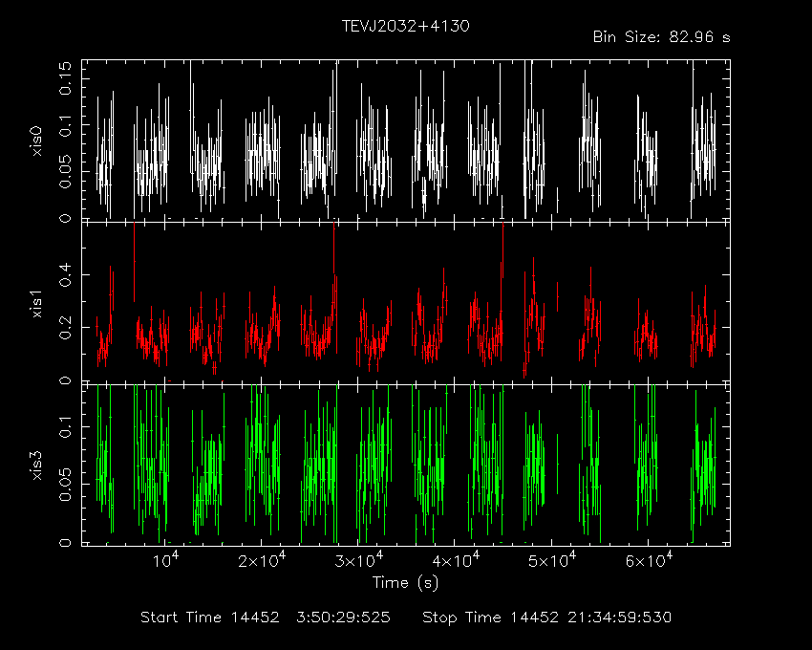Click the plot title TEVJ2032+4130
This screenshot has height=650, width=812.
coord(405,26)
